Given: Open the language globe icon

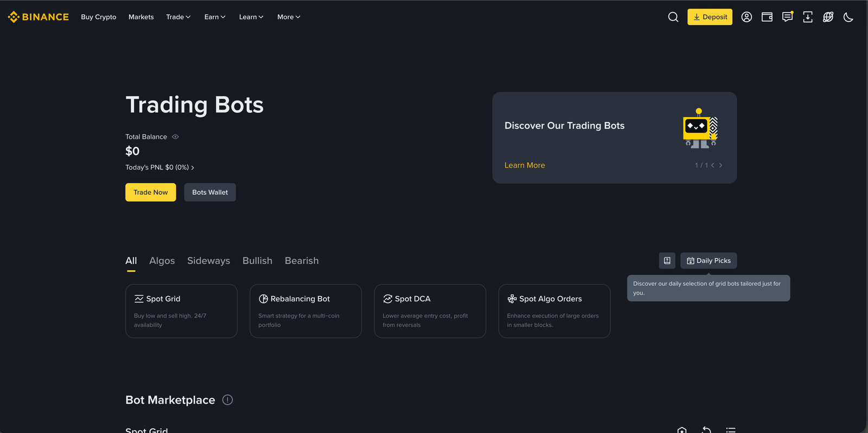Looking at the screenshot, I should (828, 17).
